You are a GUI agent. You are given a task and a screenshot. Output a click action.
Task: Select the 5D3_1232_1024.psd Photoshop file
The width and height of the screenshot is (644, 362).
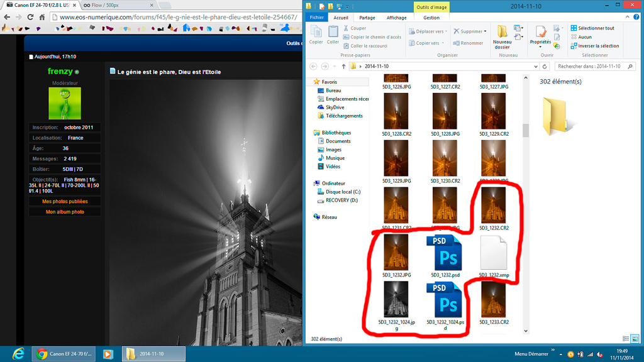[445, 300]
